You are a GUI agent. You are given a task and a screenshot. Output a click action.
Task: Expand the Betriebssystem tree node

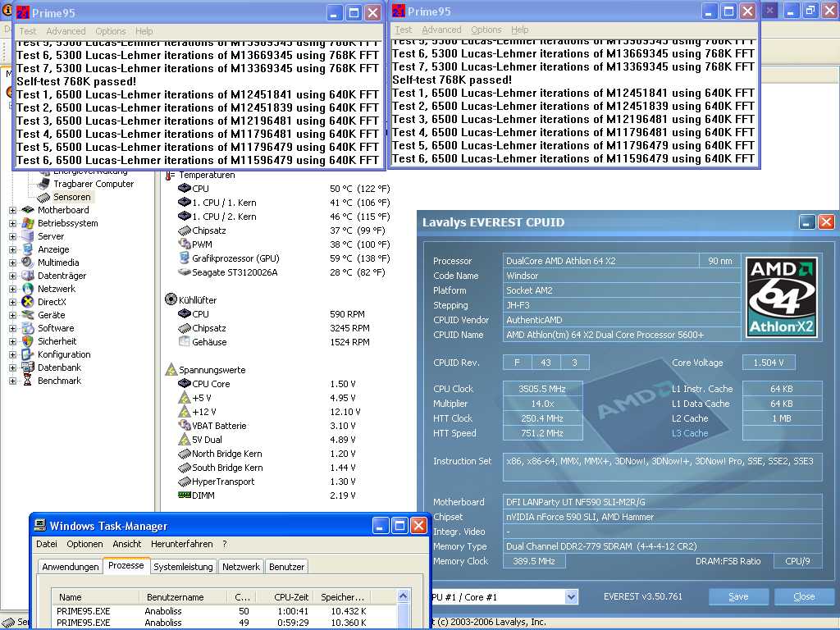[12, 223]
